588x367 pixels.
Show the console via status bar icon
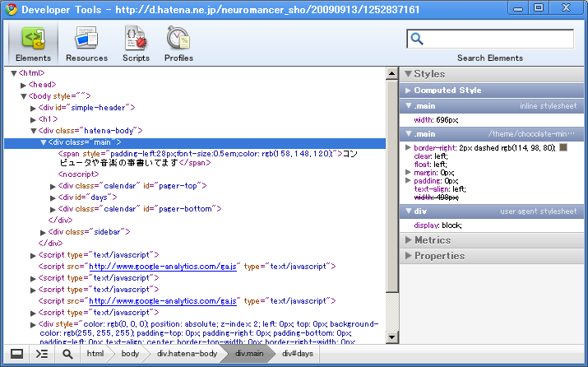(42, 354)
